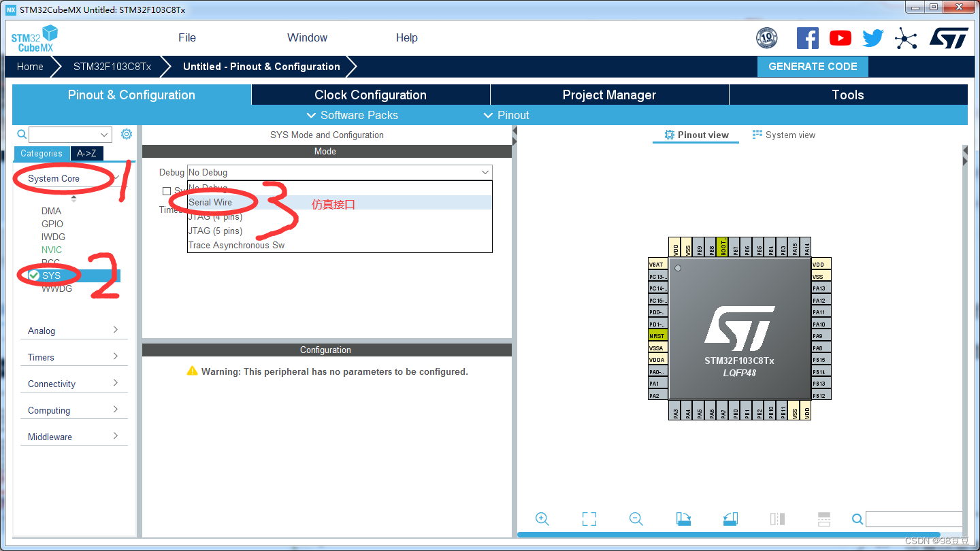Fit the chip view to the window
The width and height of the screenshot is (980, 551).
tap(589, 519)
